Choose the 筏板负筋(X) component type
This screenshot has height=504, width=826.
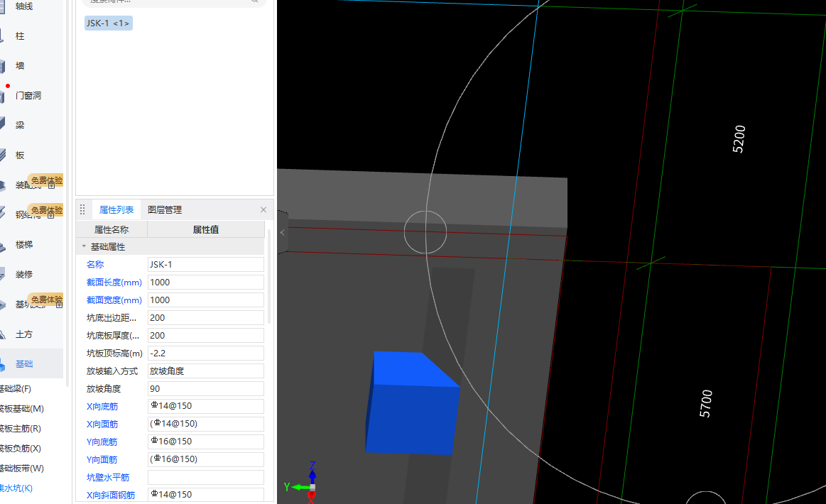pos(21,448)
